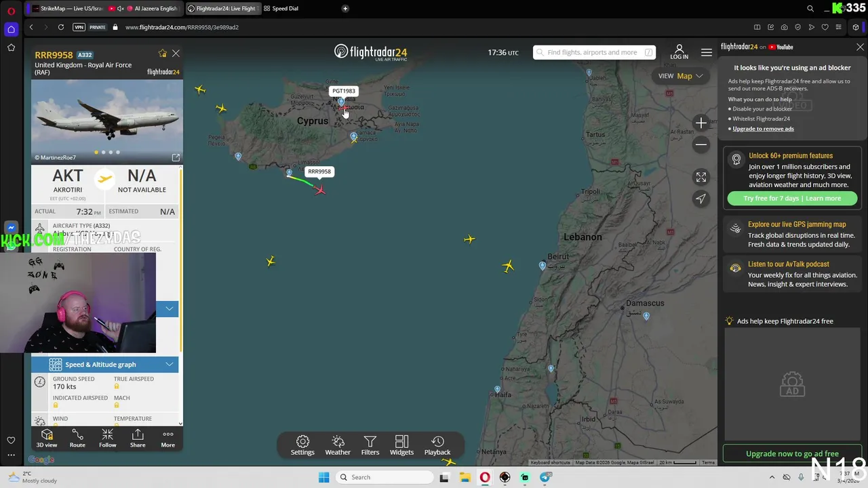Open Opera easy setup sliders icon
Screen dimensions: 868x488
click(839, 27)
